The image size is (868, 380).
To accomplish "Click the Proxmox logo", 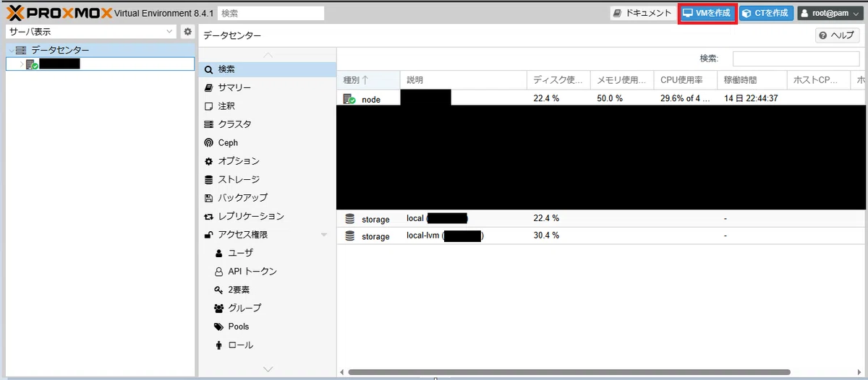I will pyautogui.click(x=59, y=13).
